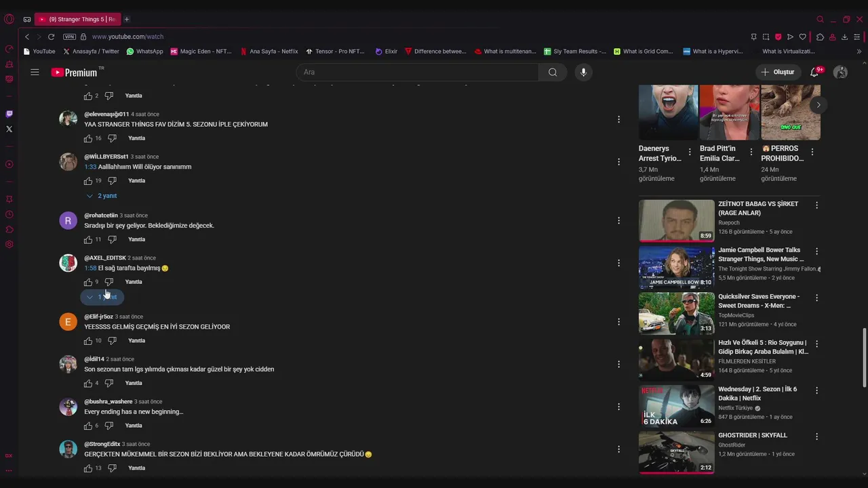
Task: Click the page vertical scrollbar thumb
Action: [864, 358]
